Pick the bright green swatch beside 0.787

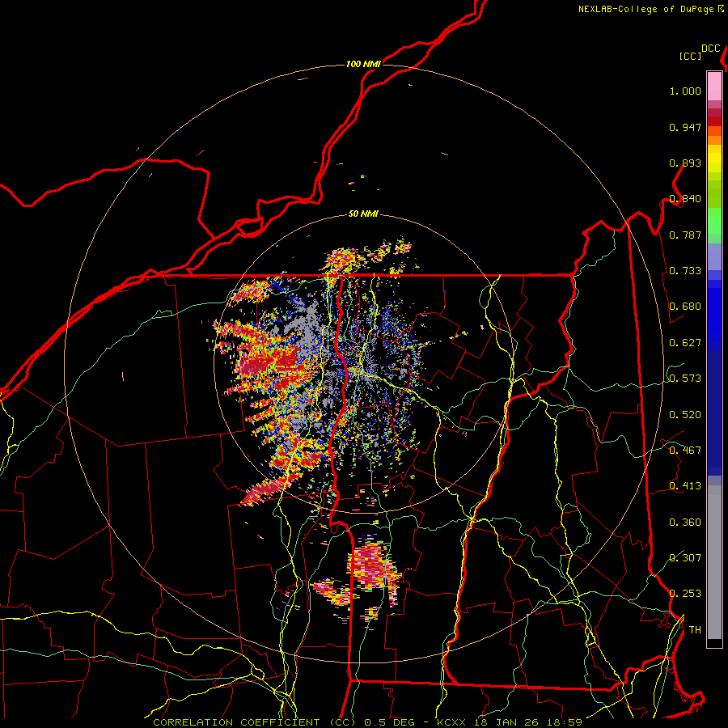714,221
